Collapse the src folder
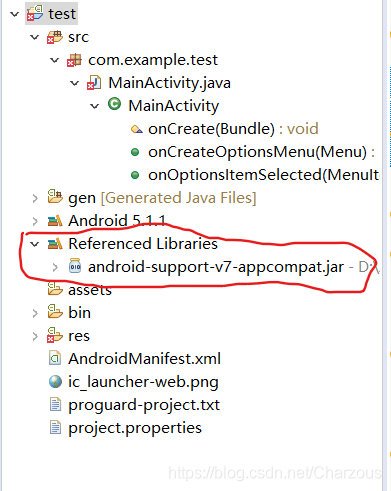 [34, 37]
